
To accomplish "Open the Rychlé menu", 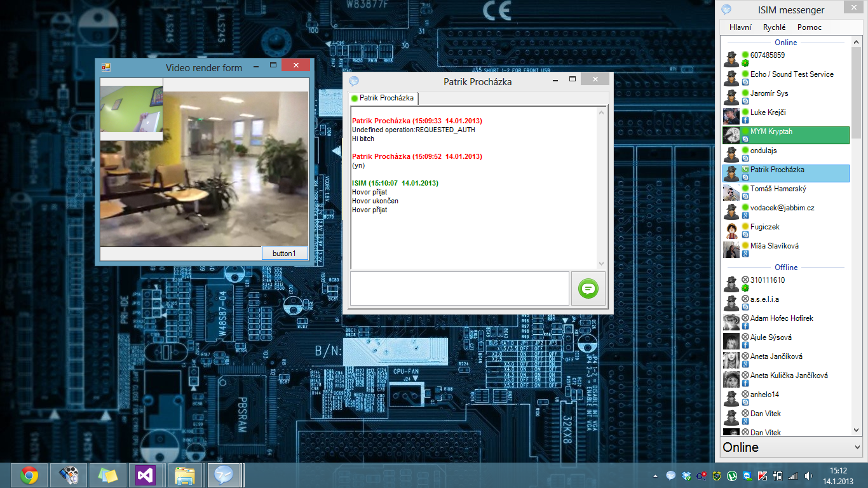I will [774, 27].
